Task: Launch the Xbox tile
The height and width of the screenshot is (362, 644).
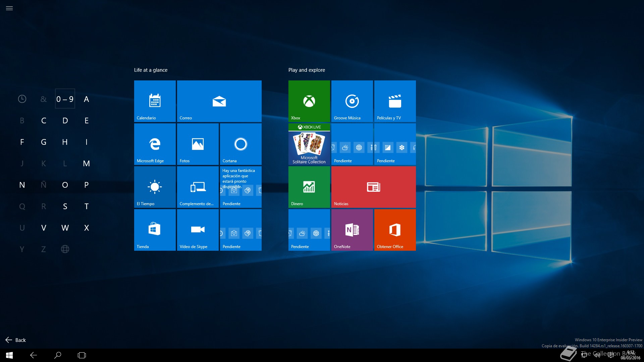Action: pyautogui.click(x=309, y=101)
